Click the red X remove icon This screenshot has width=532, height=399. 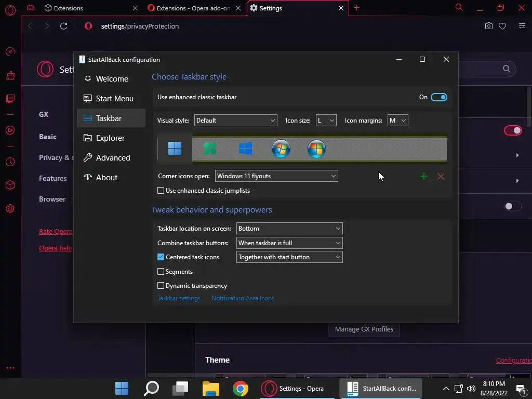coord(441,177)
